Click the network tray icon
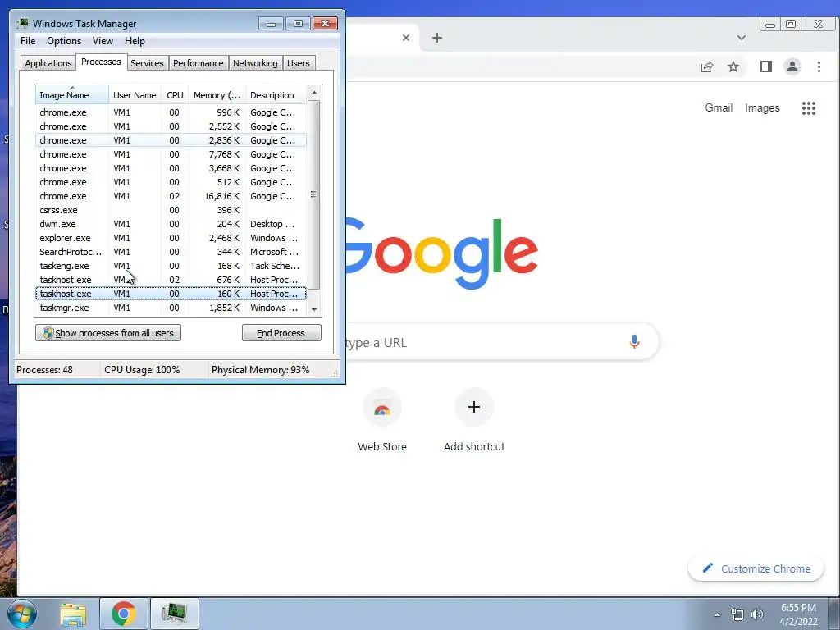The height and width of the screenshot is (630, 840). 737,614
